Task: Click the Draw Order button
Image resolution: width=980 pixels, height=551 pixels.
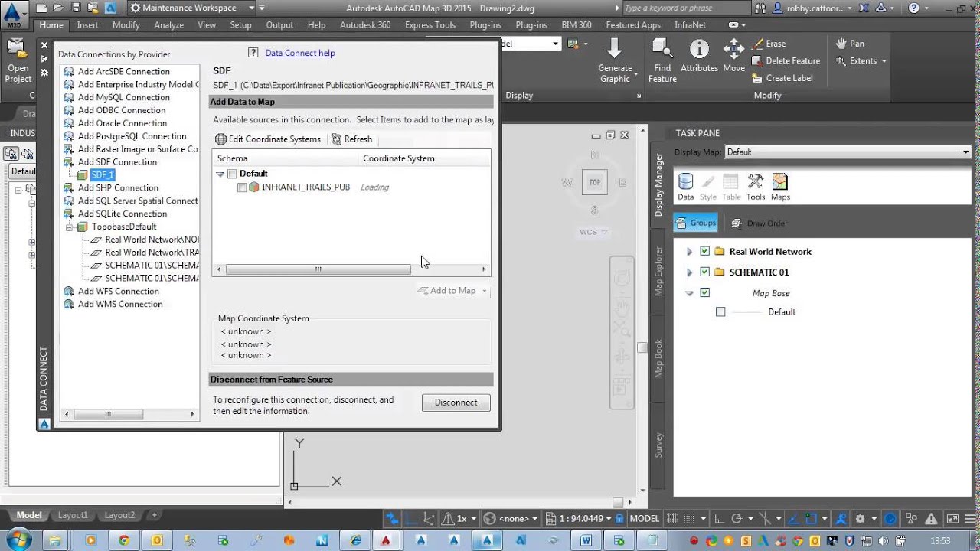Action: point(759,223)
